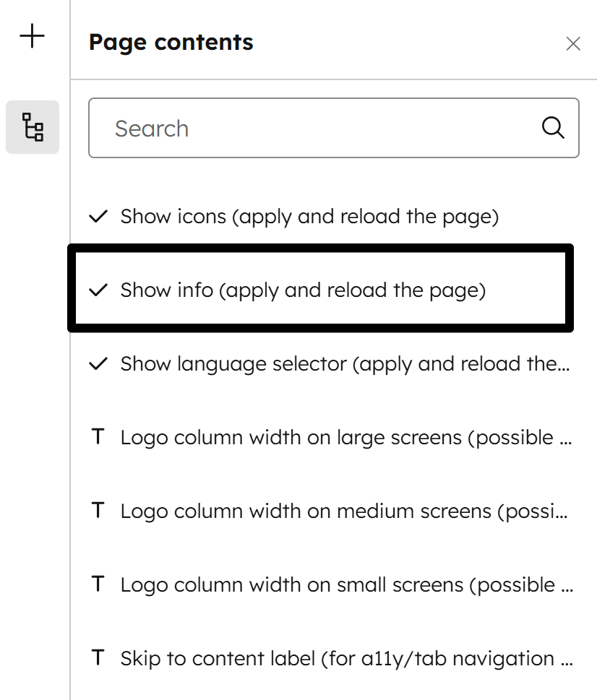Open Skip to content label item

tap(330, 659)
